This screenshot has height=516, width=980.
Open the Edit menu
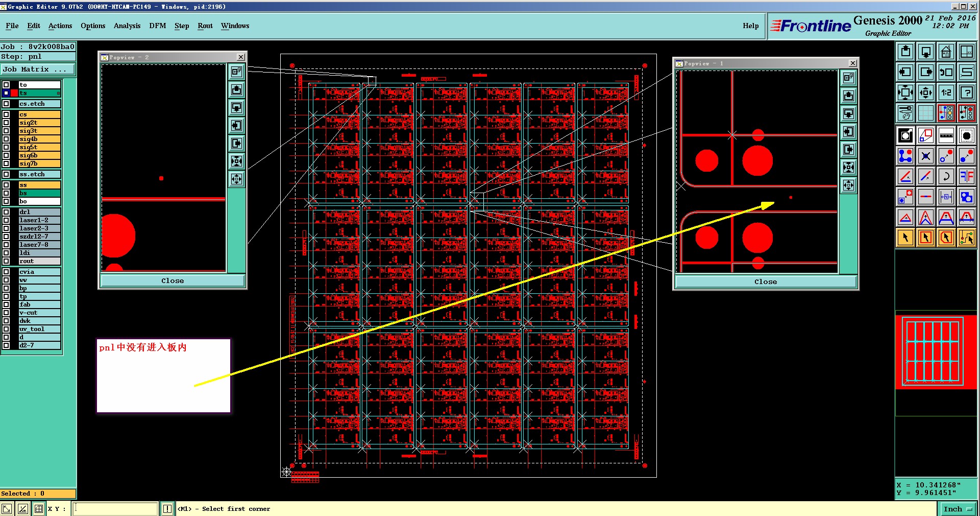tap(34, 26)
